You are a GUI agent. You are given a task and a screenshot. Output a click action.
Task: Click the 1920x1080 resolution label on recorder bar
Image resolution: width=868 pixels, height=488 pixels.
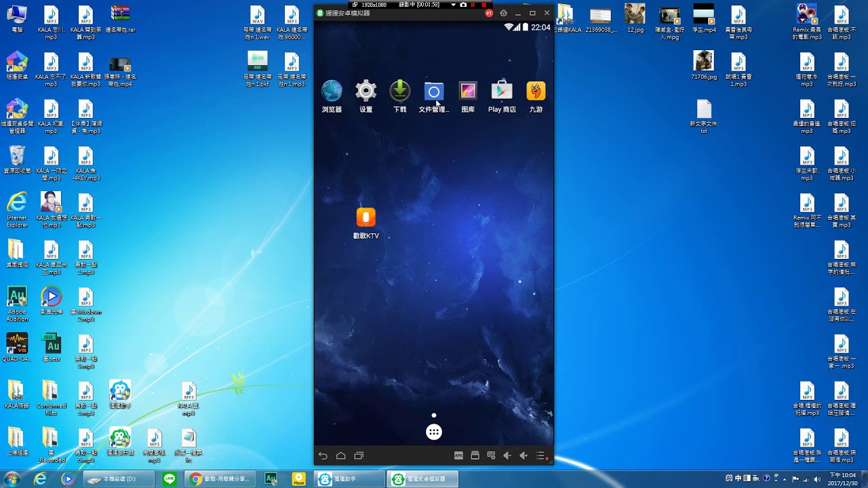pyautogui.click(x=374, y=4)
